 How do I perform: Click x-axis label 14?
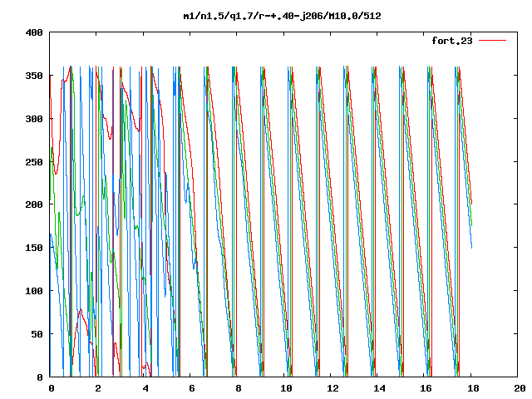pos(379,388)
